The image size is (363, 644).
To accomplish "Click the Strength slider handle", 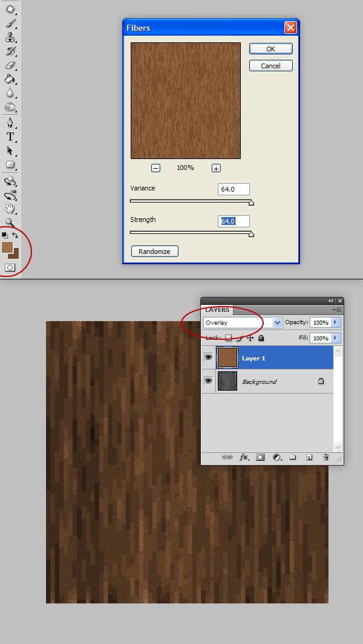I will tap(251, 234).
